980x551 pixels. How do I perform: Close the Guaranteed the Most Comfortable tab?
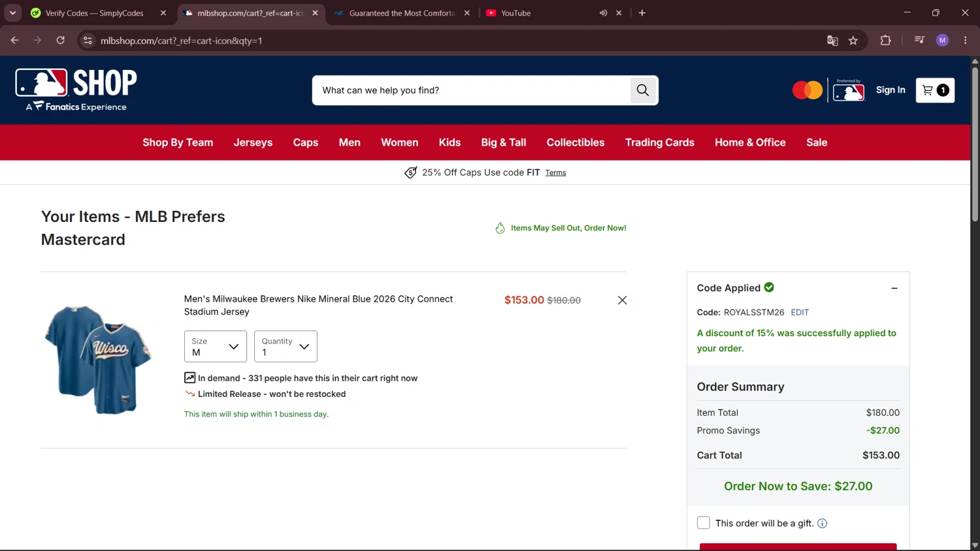point(466,13)
